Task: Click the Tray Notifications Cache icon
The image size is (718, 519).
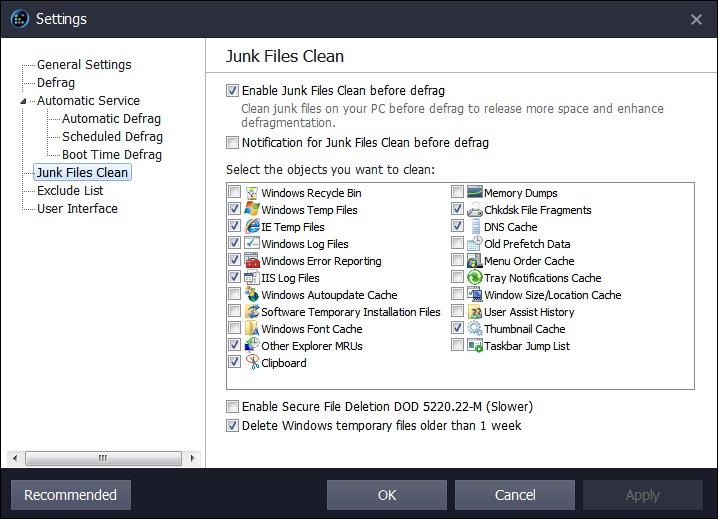Action: click(x=476, y=278)
